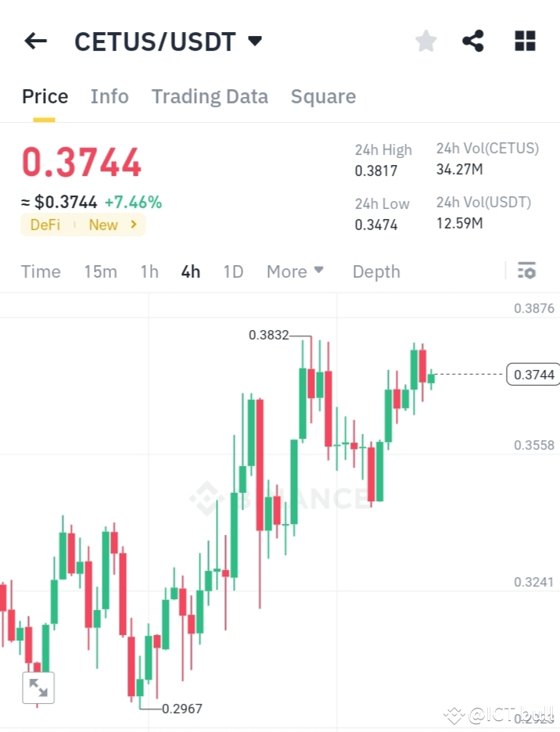Click the grid markets icon top right

tap(524, 41)
